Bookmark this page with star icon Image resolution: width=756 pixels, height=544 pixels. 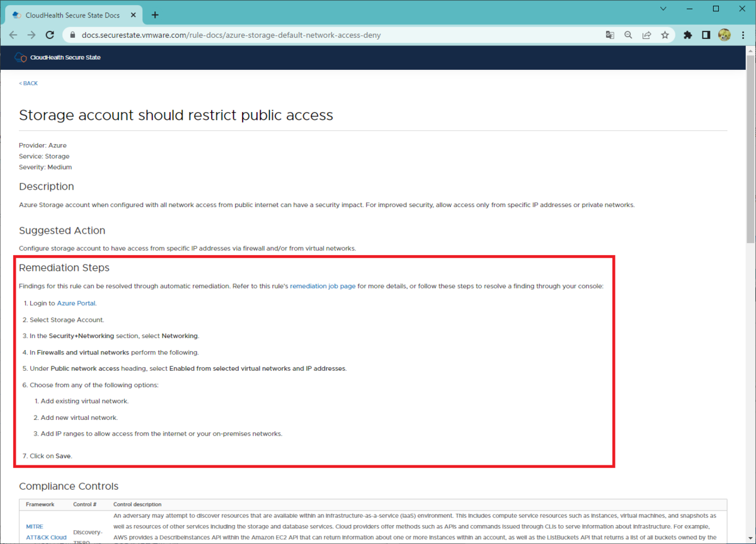coord(665,35)
